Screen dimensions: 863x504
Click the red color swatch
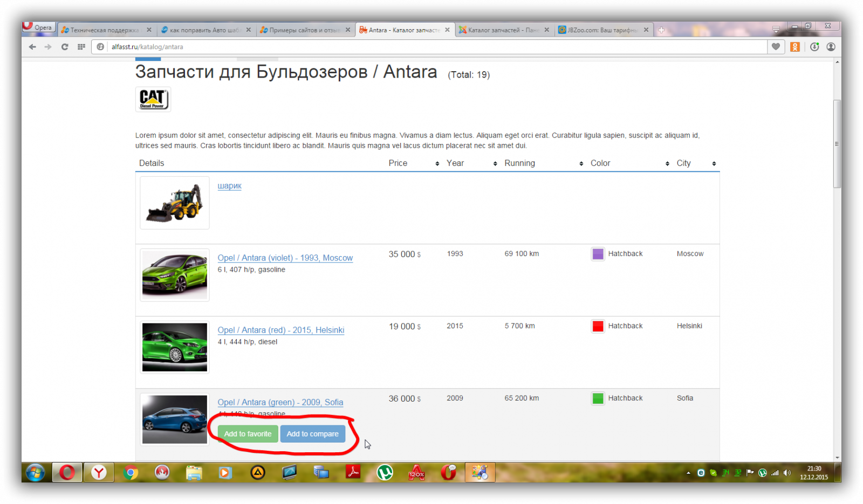(598, 326)
